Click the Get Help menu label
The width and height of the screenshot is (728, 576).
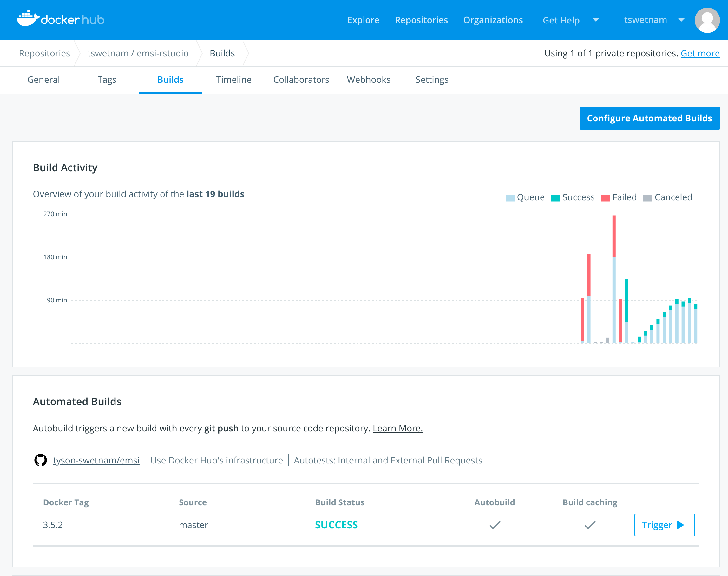[561, 20]
